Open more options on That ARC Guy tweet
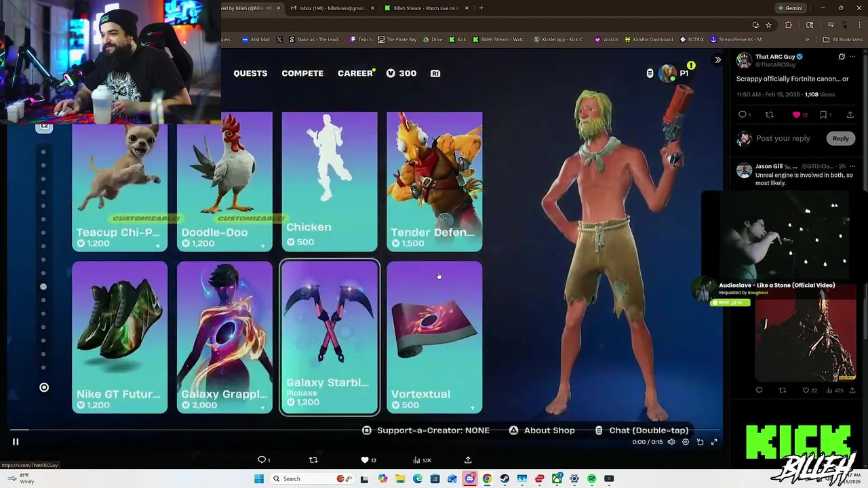 (x=852, y=57)
